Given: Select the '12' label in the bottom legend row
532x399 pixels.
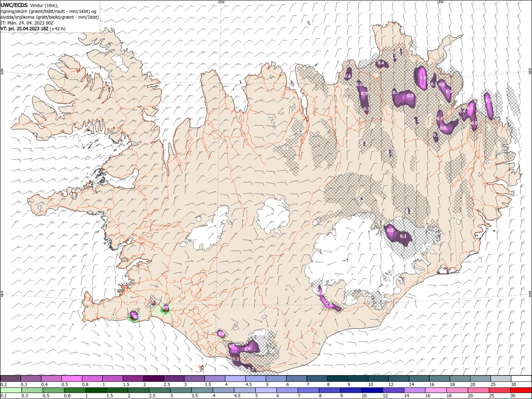Looking at the screenshot, I should coord(385,396).
